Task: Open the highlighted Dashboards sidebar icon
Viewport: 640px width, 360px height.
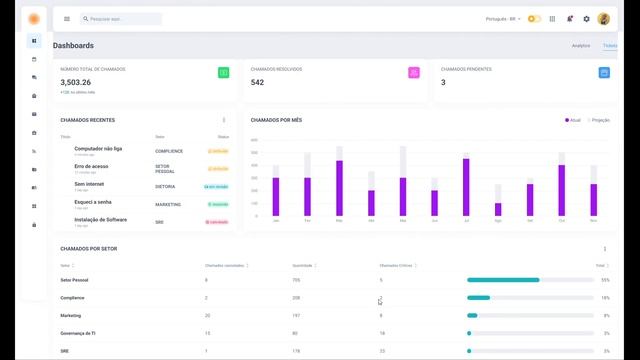Action: tap(34, 41)
